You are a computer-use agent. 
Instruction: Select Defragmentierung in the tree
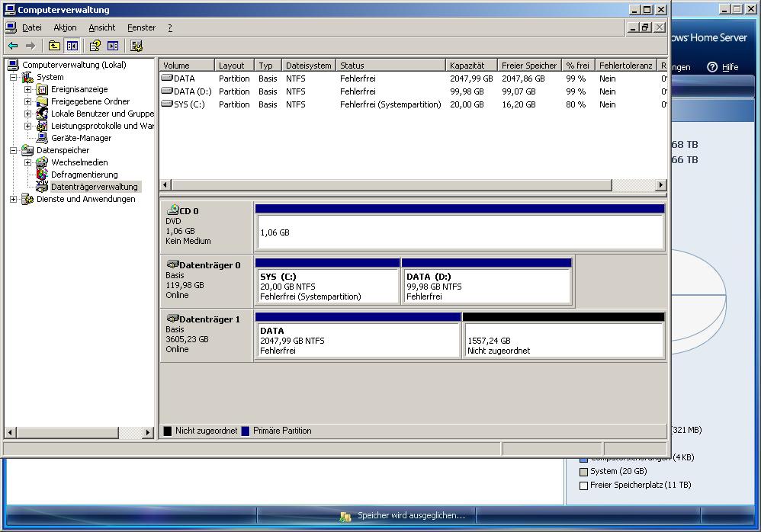85,175
